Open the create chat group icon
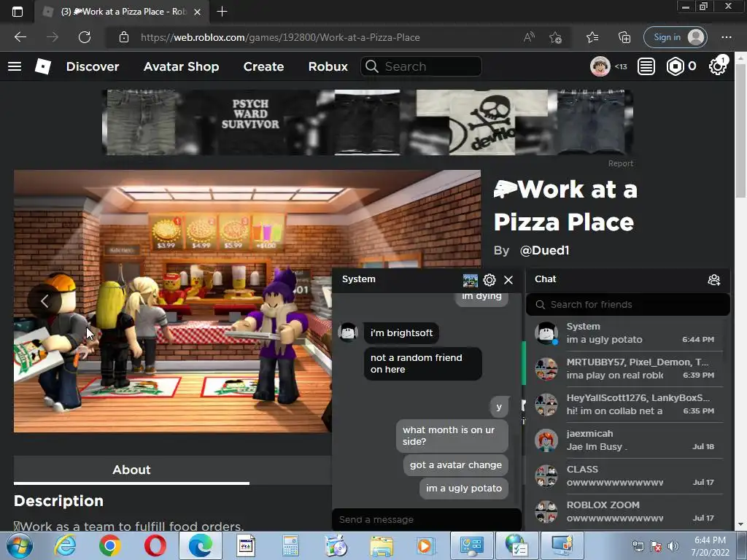This screenshot has height=560, width=747. 713,280
